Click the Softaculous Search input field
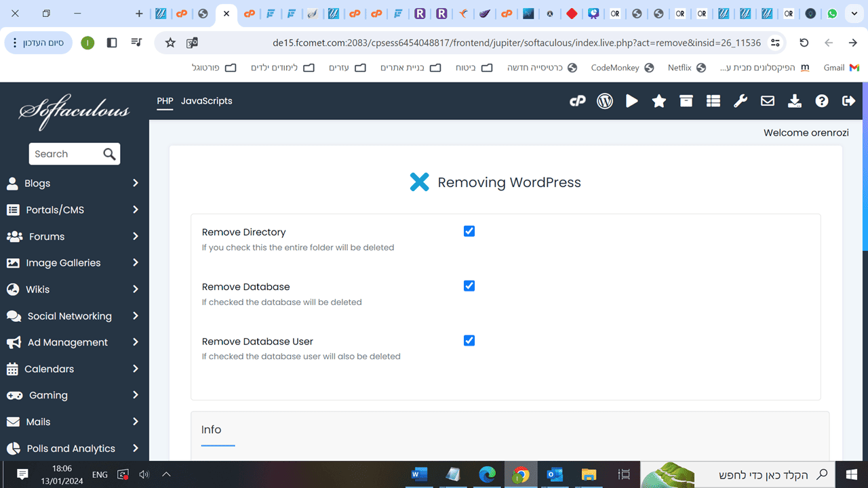This screenshot has height=488, width=868. pyautogui.click(x=66, y=154)
